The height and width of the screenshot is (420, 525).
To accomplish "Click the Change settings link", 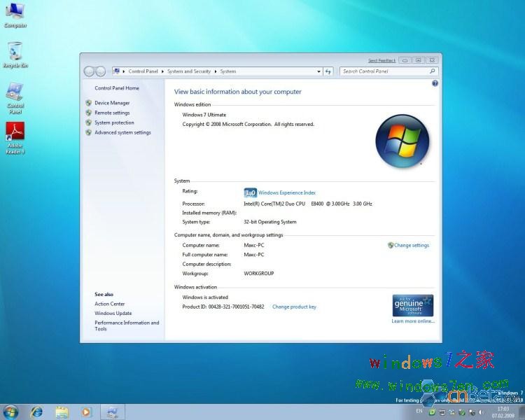I will point(411,245).
